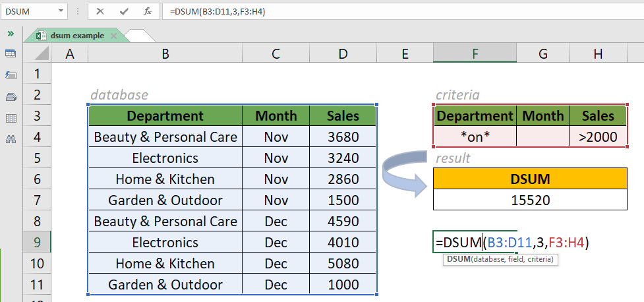The image size is (644, 302).
Task: Open Find and Replace binoculars icon
Action: (11, 140)
